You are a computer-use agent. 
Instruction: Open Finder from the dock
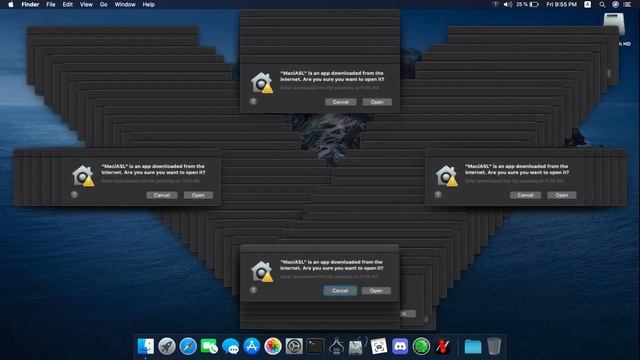[146, 347]
